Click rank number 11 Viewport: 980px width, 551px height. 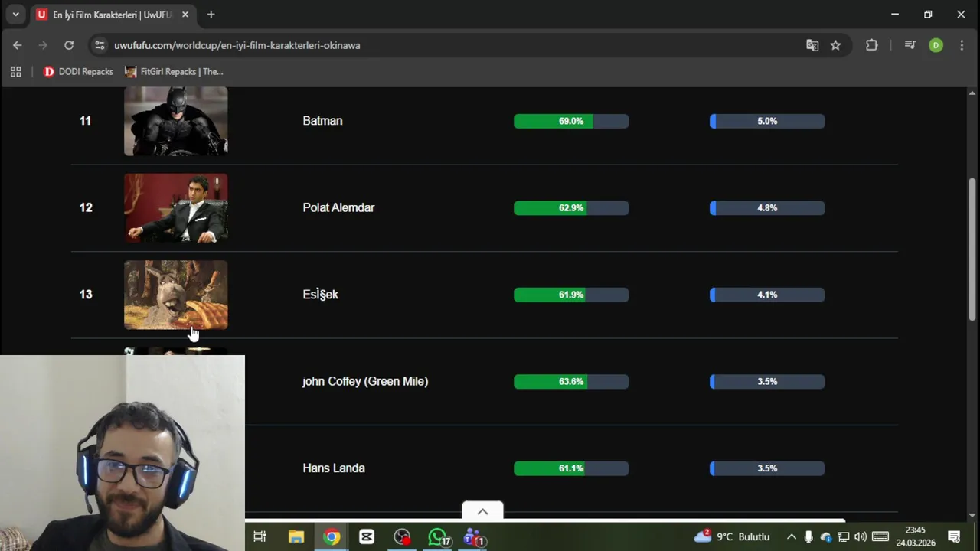(85, 121)
